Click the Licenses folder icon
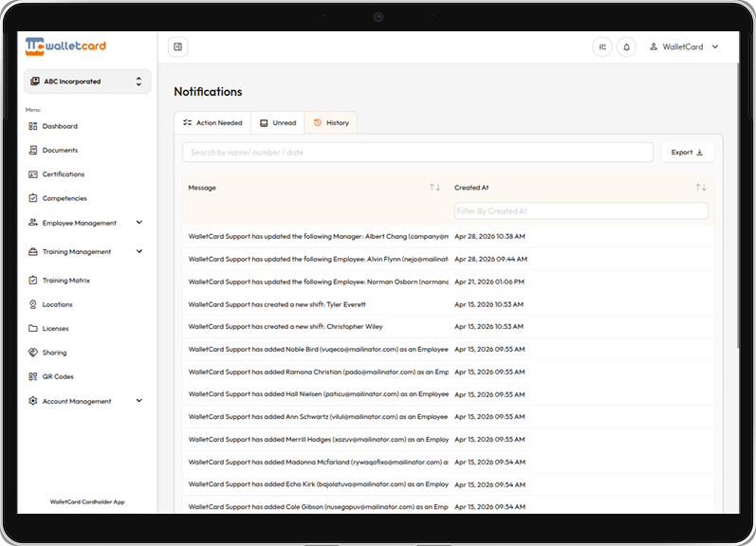 [33, 329]
